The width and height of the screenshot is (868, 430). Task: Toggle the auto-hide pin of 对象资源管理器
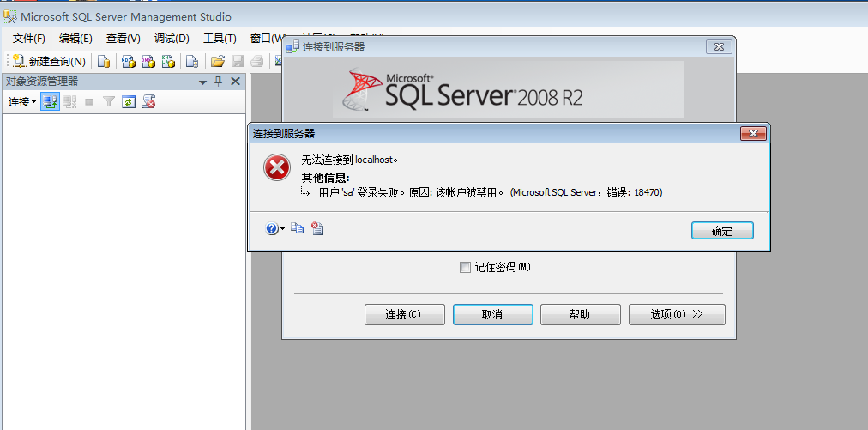219,82
